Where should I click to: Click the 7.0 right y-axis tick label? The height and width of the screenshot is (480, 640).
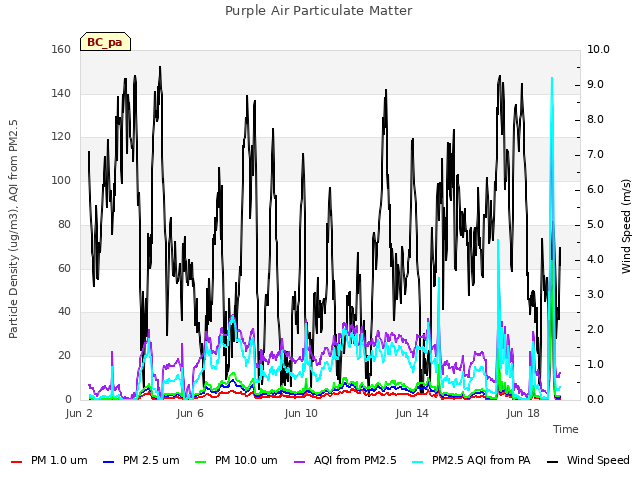pyautogui.click(x=595, y=155)
